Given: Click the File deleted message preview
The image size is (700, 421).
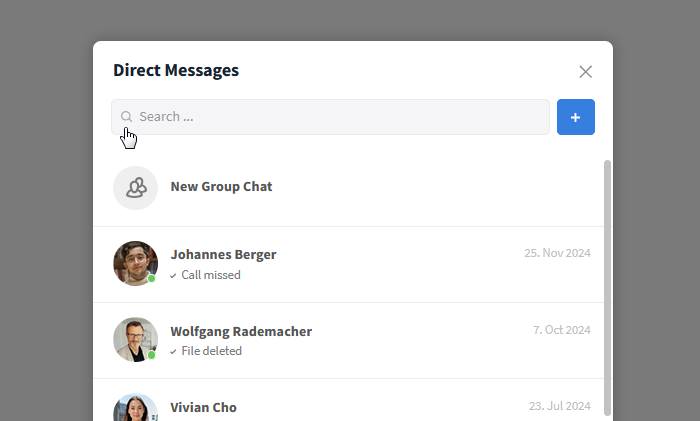Looking at the screenshot, I should (211, 351).
